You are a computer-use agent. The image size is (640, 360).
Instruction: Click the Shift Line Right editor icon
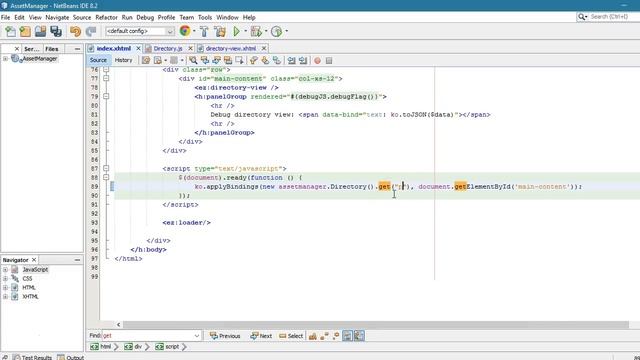tap(303, 60)
